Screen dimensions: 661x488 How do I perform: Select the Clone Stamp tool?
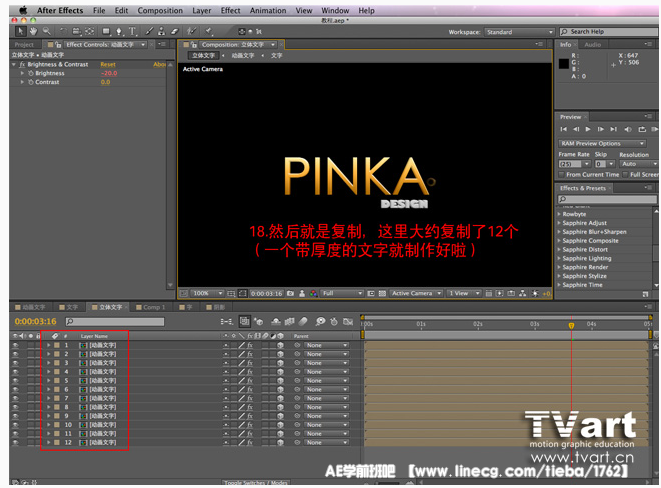161,31
